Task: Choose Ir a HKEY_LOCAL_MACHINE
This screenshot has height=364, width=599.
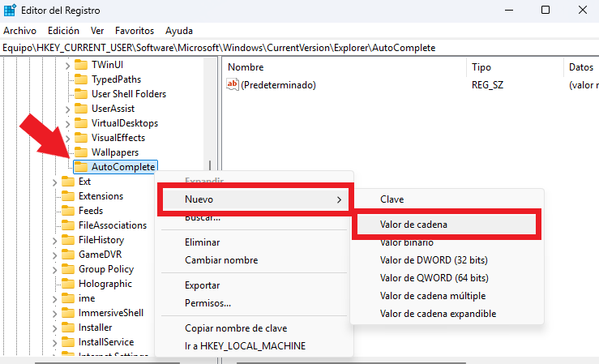Action: (x=254, y=346)
